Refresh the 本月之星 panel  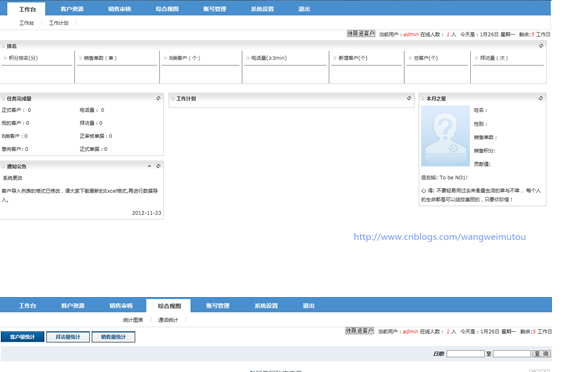(x=540, y=98)
